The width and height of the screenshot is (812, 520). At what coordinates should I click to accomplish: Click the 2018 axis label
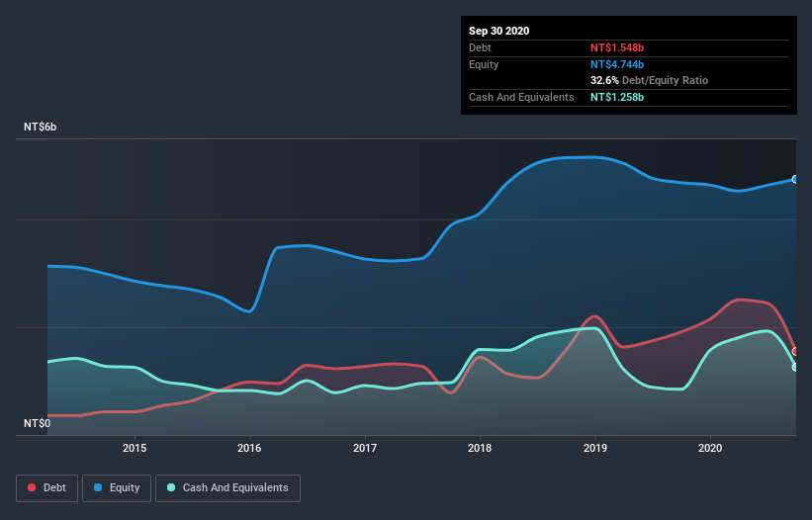click(480, 448)
